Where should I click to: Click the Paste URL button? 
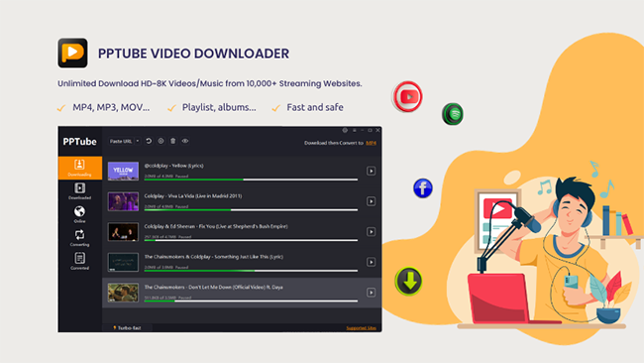121,141
